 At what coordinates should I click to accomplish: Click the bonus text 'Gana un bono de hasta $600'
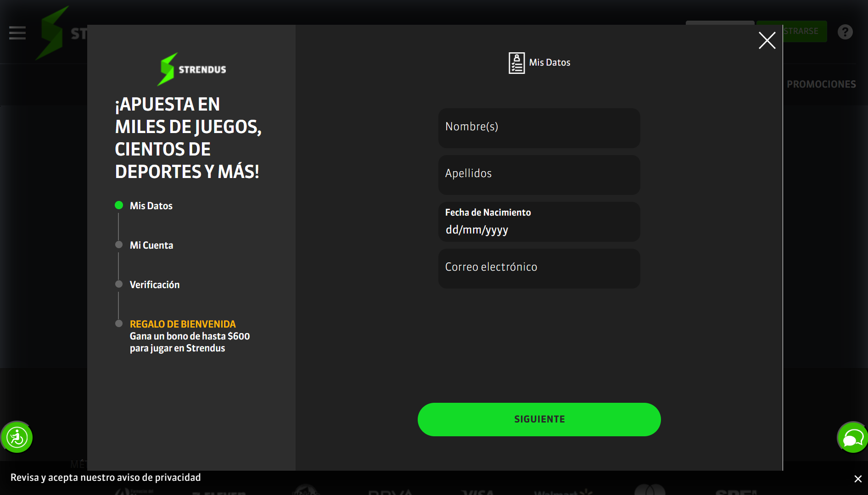[x=190, y=336]
